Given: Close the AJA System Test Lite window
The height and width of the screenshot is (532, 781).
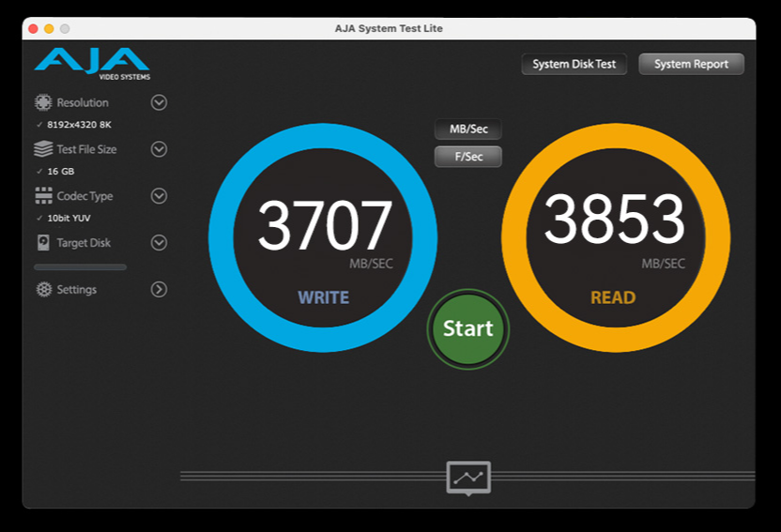Looking at the screenshot, I should [x=34, y=29].
